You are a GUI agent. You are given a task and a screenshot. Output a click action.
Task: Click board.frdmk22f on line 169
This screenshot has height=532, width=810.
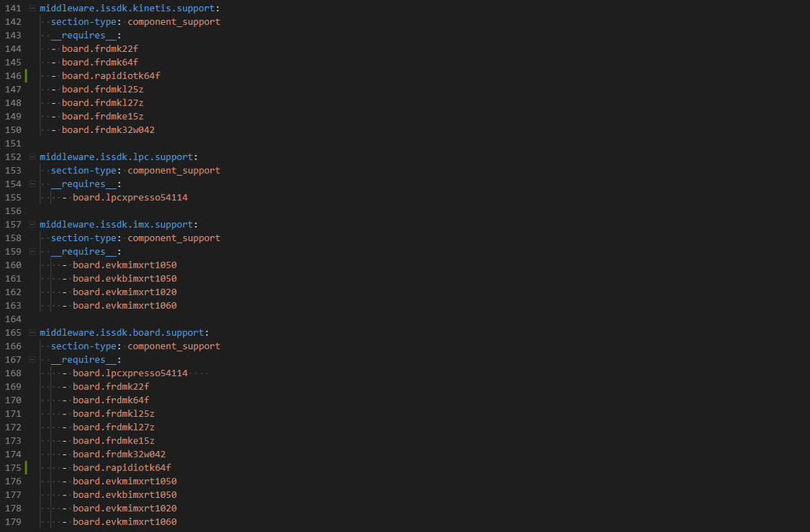click(x=111, y=386)
